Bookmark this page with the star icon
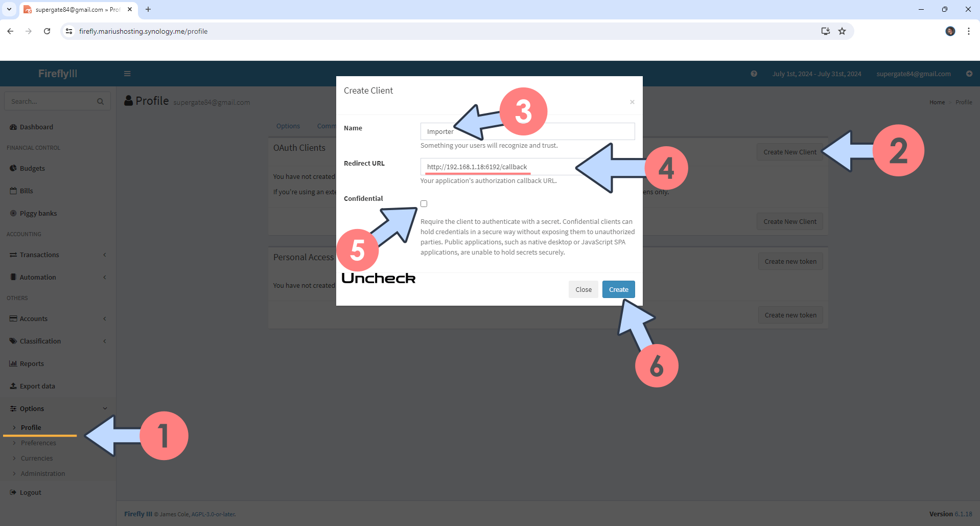The image size is (980, 526). pyautogui.click(x=842, y=31)
